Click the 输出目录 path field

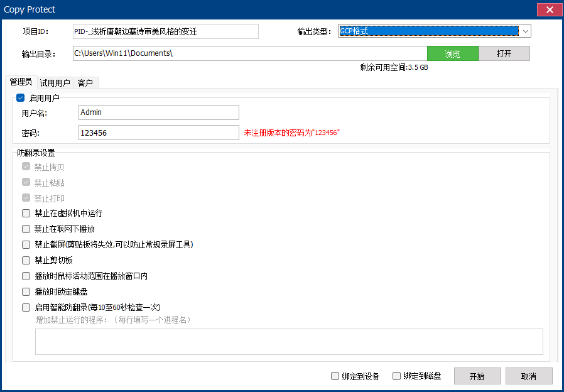[250, 53]
